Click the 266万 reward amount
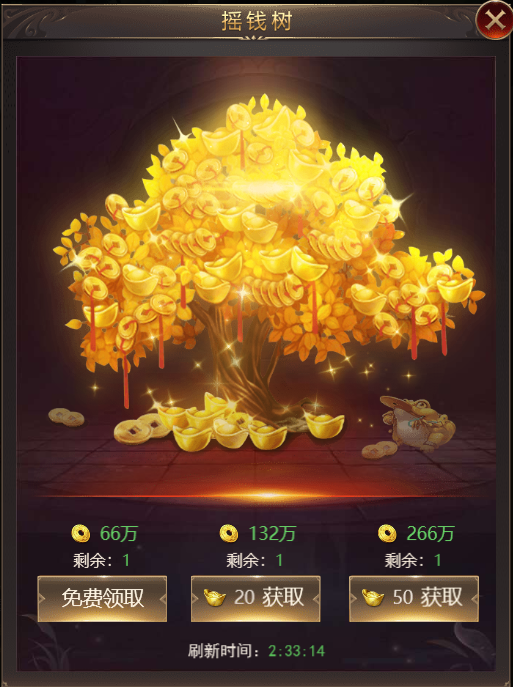 click(430, 534)
